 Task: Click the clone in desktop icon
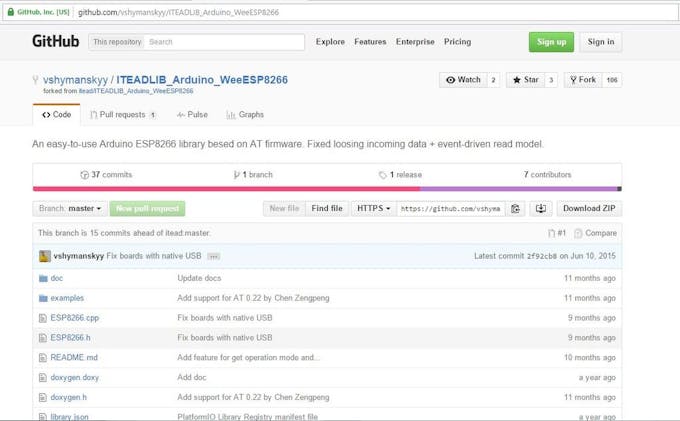click(540, 209)
